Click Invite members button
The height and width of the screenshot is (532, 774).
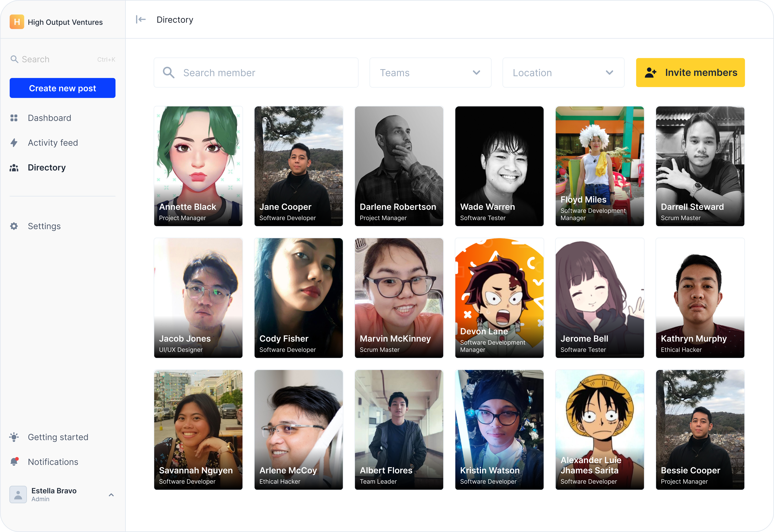point(690,73)
